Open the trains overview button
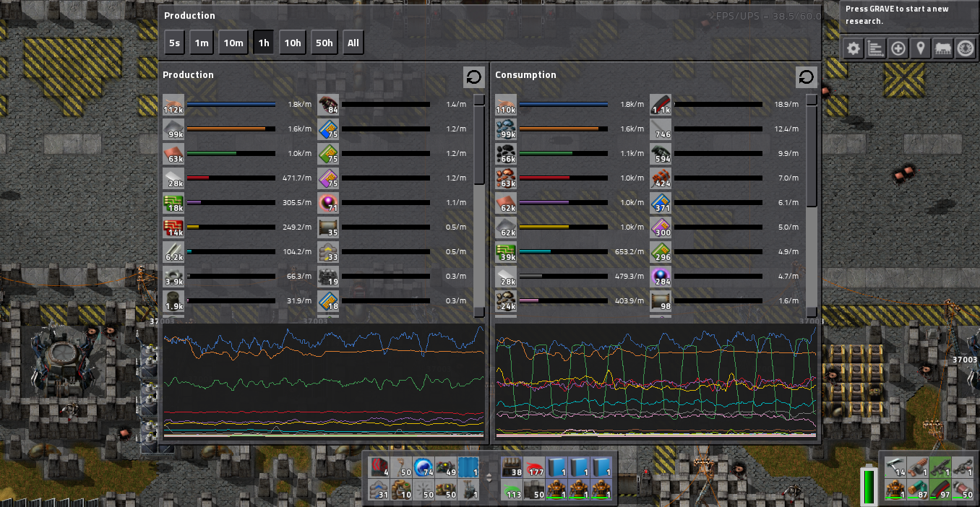Image resolution: width=980 pixels, height=507 pixels. click(x=942, y=48)
